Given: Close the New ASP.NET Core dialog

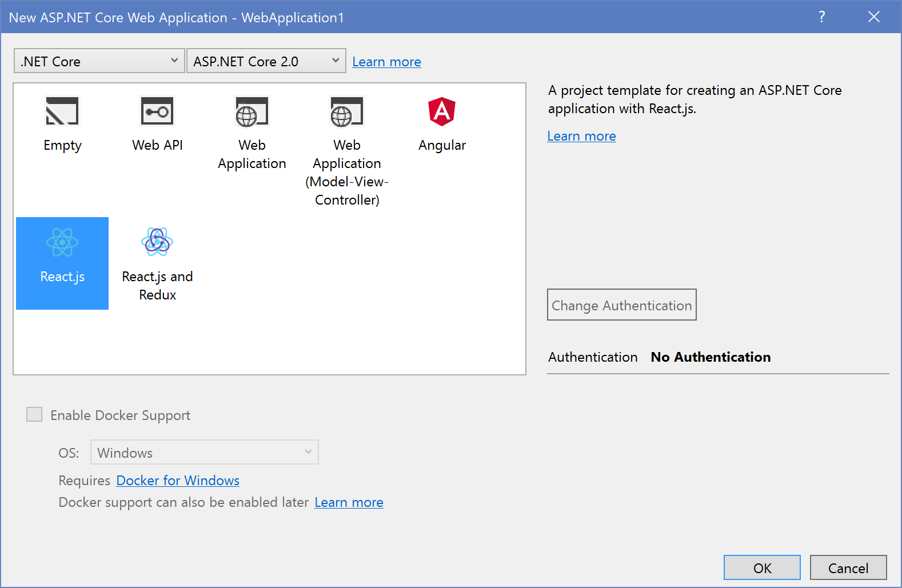Looking at the screenshot, I should tap(873, 17).
